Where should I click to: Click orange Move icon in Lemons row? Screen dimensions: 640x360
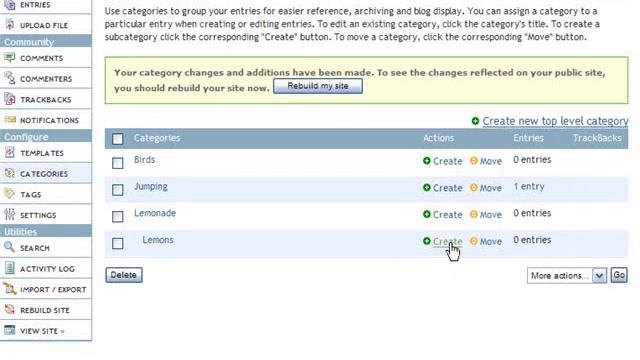474,241
